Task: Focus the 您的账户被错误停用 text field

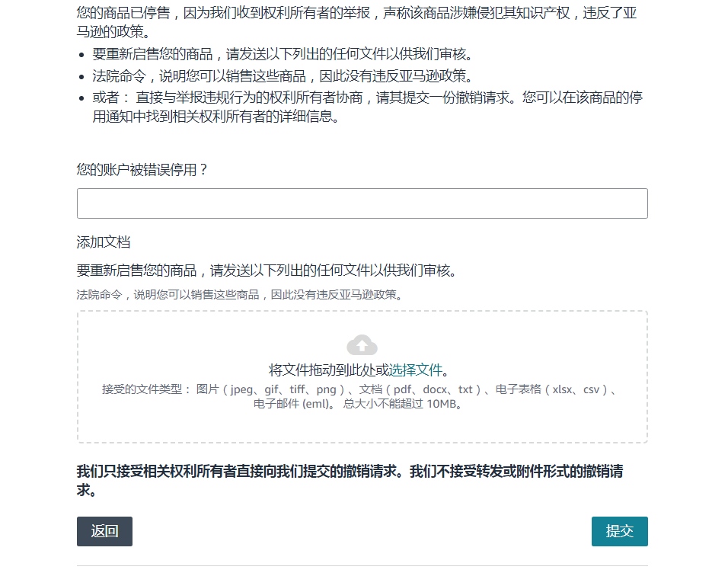Action: tap(362, 203)
